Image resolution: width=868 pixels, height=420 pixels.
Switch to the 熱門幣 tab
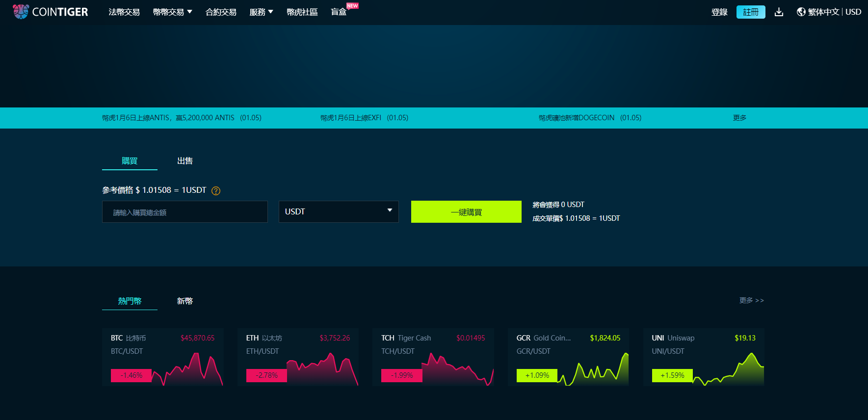pyautogui.click(x=130, y=301)
